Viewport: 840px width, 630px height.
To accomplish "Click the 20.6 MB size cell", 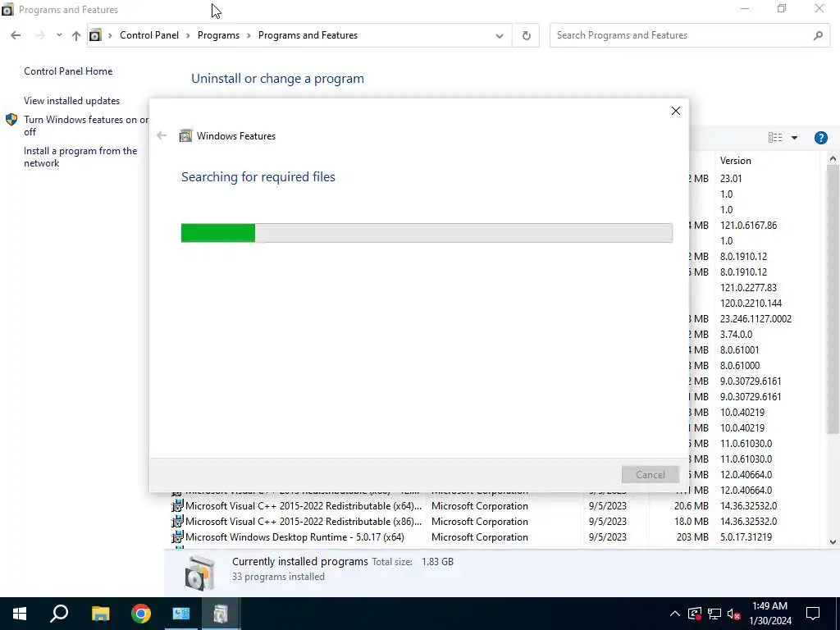I will tap(691, 505).
